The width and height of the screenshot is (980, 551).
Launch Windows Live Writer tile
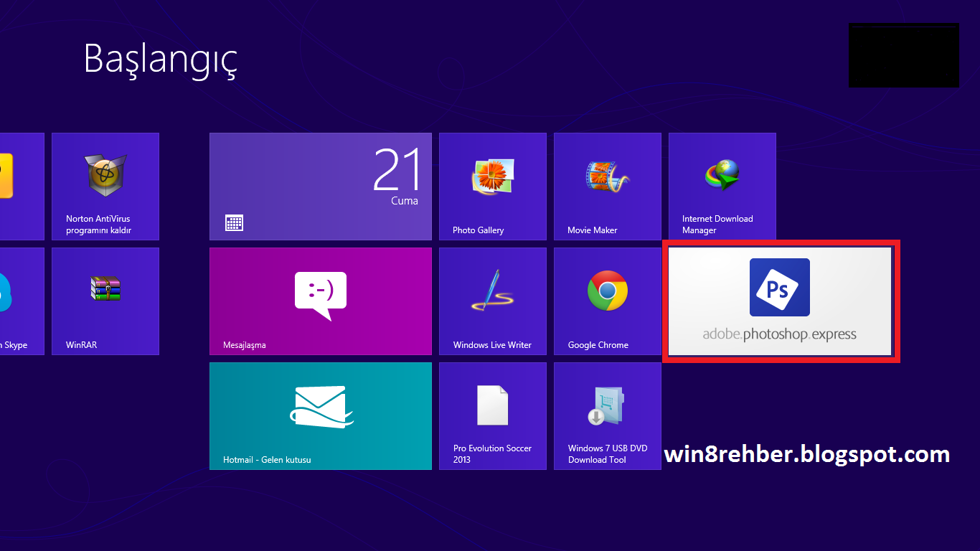click(493, 301)
